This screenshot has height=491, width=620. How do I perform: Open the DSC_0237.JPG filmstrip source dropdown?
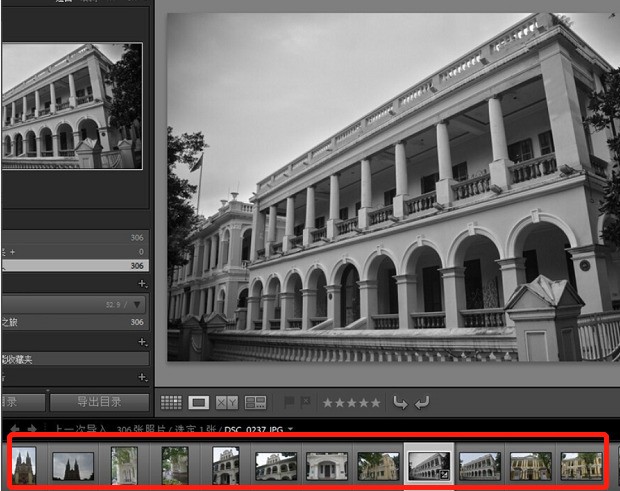(291, 428)
